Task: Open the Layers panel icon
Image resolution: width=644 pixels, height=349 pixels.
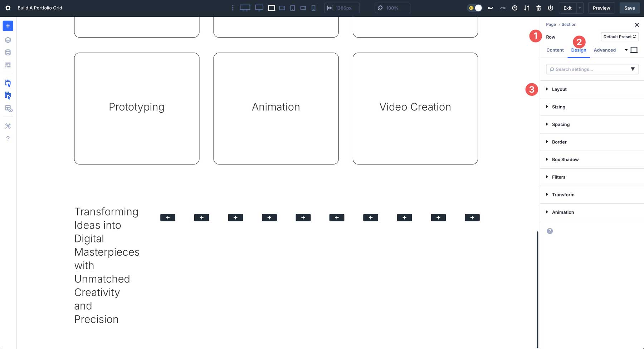Action: [8, 40]
